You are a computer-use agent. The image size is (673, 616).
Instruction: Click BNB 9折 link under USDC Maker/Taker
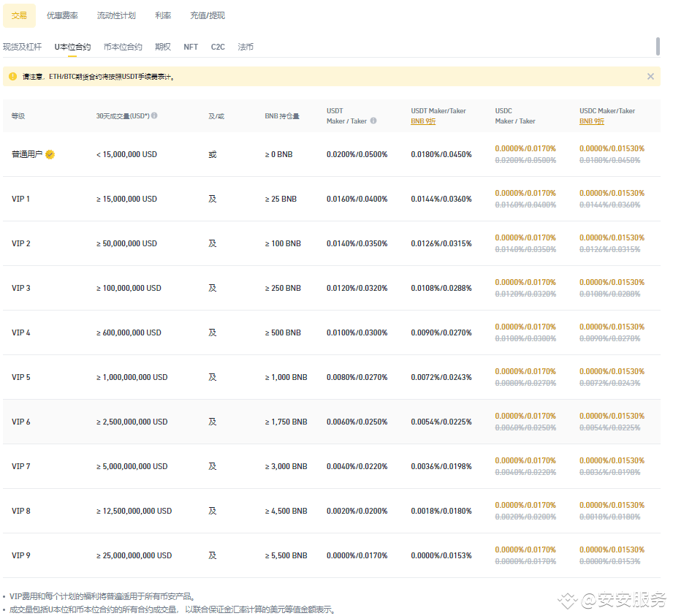(592, 121)
